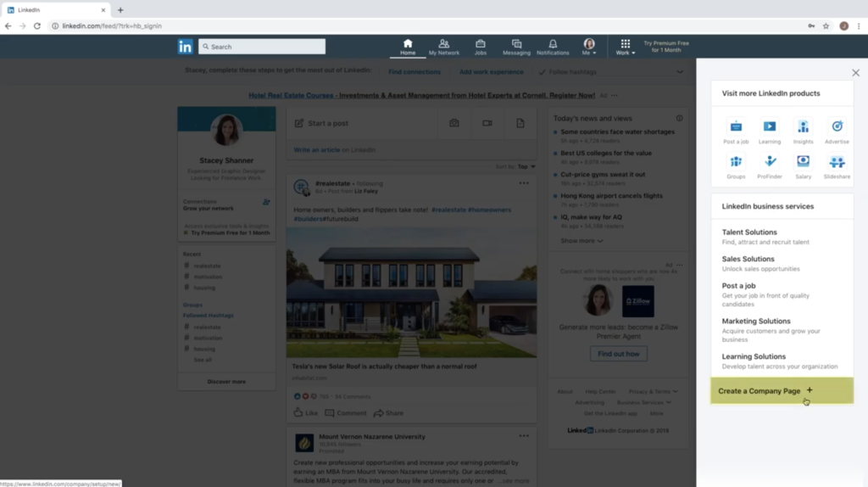The height and width of the screenshot is (487, 868).
Task: Open Learning Solutions
Action: pos(754,357)
